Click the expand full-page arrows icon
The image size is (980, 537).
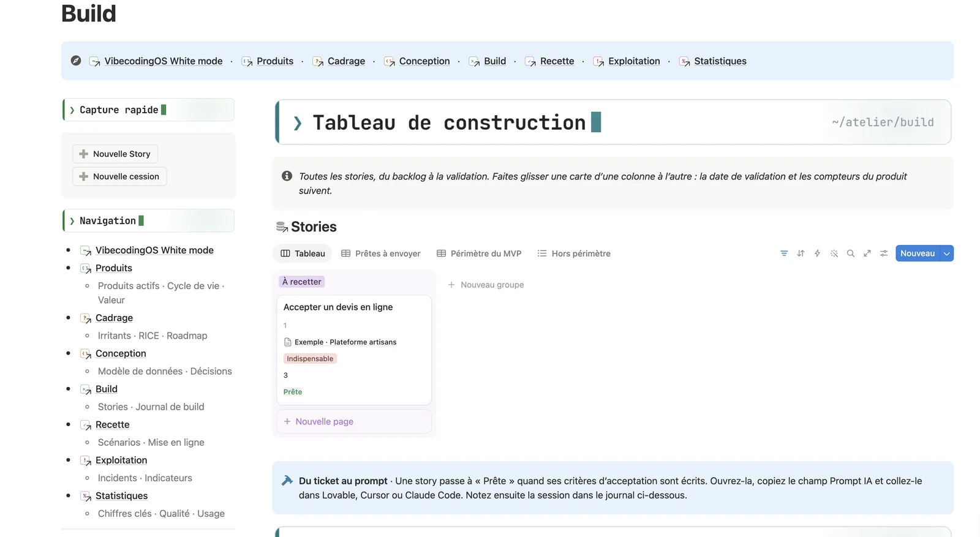[867, 253]
